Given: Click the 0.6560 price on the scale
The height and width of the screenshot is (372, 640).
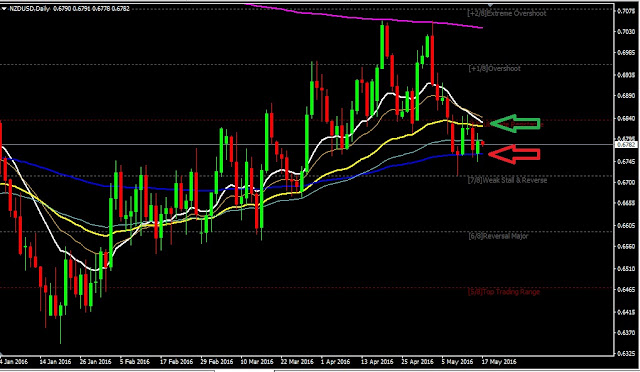Looking at the screenshot, I should click(626, 247).
